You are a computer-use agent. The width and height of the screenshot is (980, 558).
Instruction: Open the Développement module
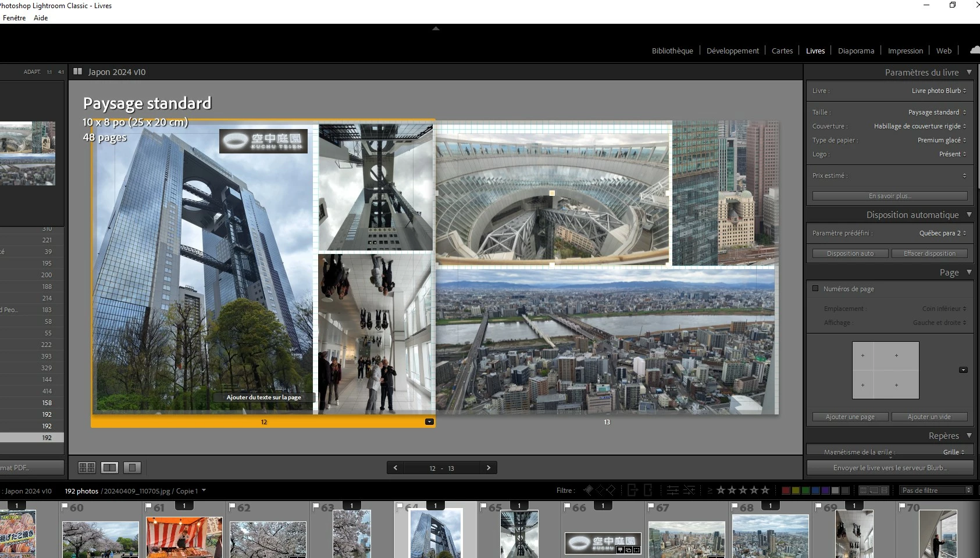(x=733, y=51)
